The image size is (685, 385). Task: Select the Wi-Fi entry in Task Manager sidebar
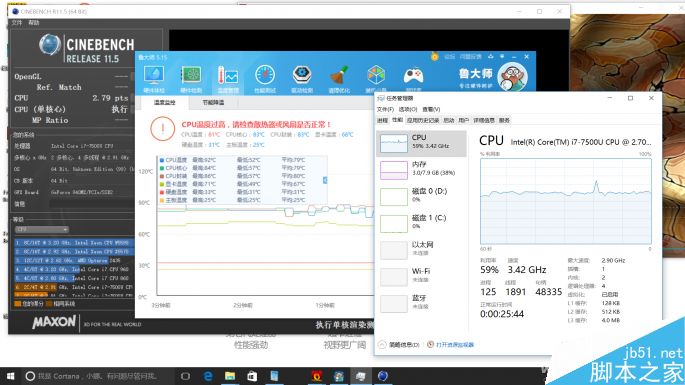pyautogui.click(x=421, y=277)
